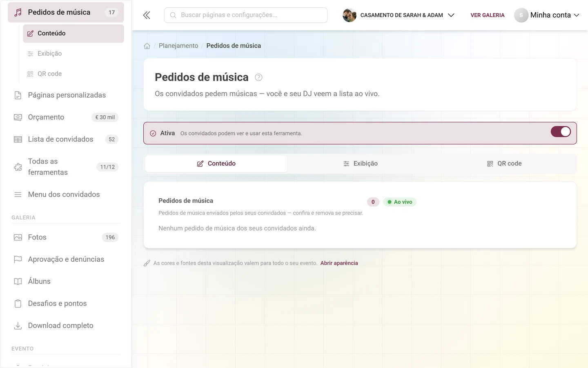Click the 52 guests count badge
Viewport: 588px width, 368px height.
[x=112, y=139]
